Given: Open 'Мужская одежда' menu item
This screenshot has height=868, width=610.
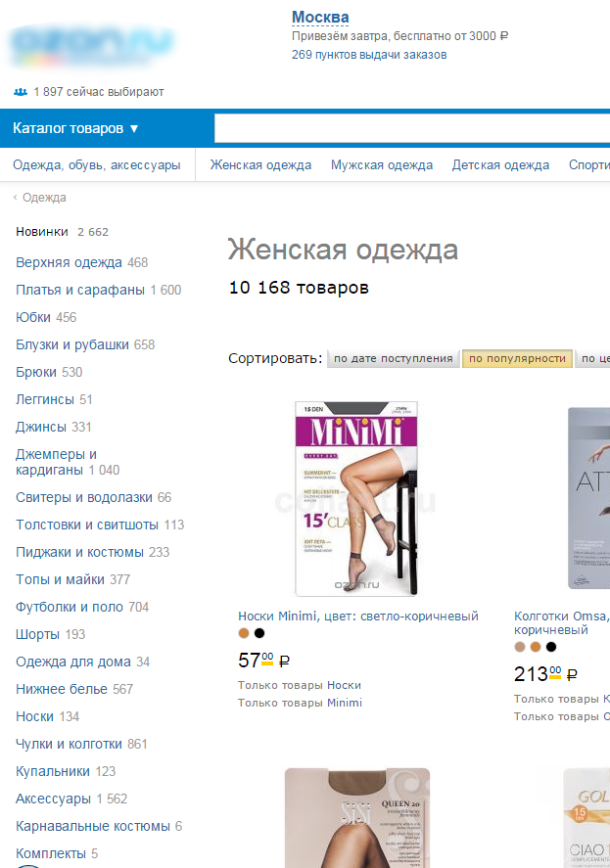Looking at the screenshot, I should 382,165.
